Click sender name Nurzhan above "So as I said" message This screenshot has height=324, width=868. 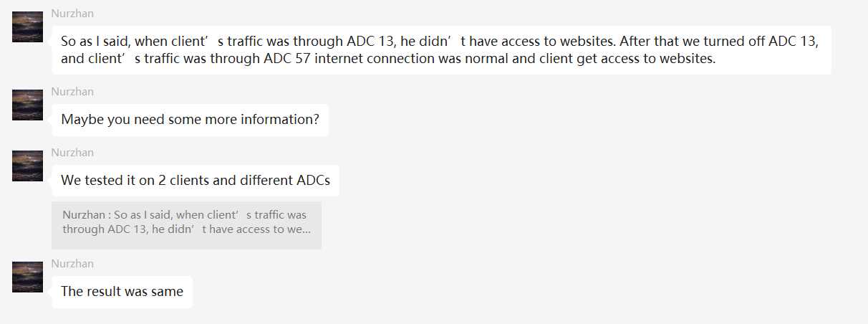72,14
